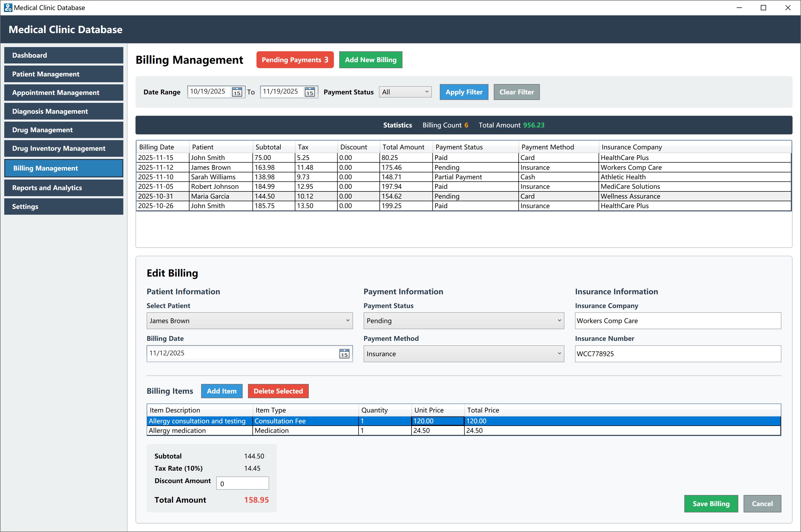Screen dimensions: 801x532
Task: Click the Apply Filter button
Action: pyautogui.click(x=464, y=92)
